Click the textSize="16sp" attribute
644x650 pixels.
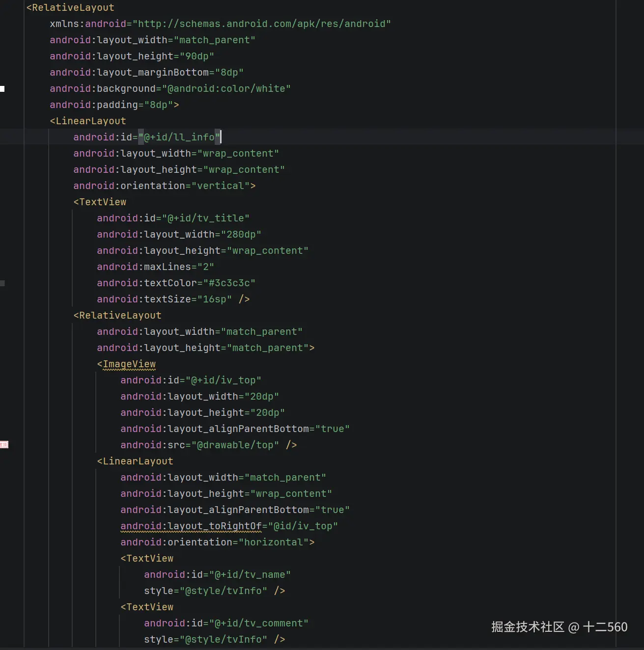(164, 299)
